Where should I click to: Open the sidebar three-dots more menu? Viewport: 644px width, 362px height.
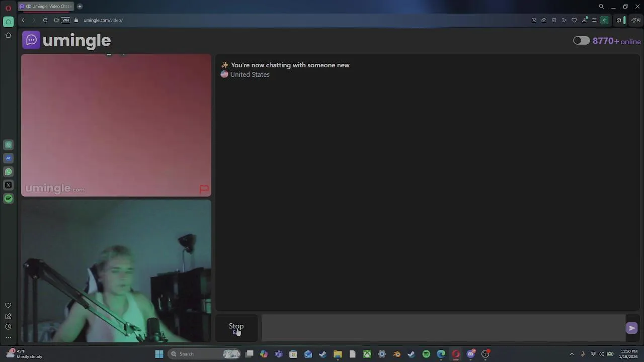point(8,337)
